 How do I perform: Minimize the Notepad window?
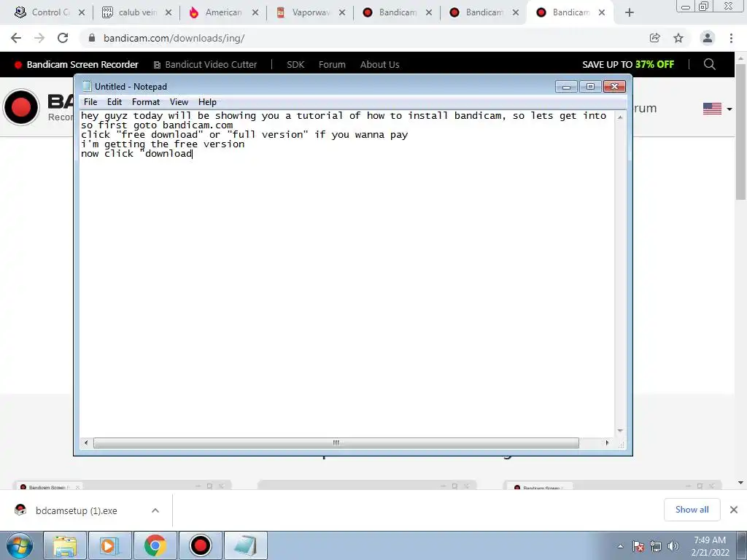[x=566, y=87]
